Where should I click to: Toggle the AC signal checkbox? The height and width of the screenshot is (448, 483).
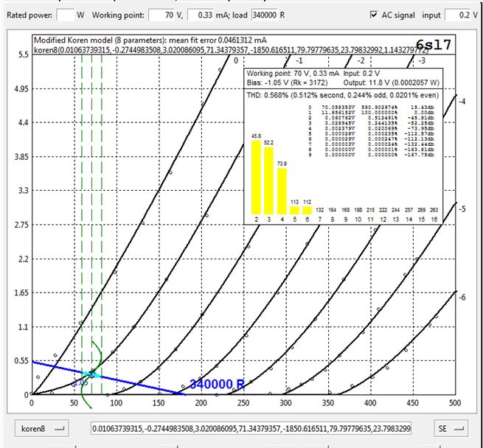[374, 15]
